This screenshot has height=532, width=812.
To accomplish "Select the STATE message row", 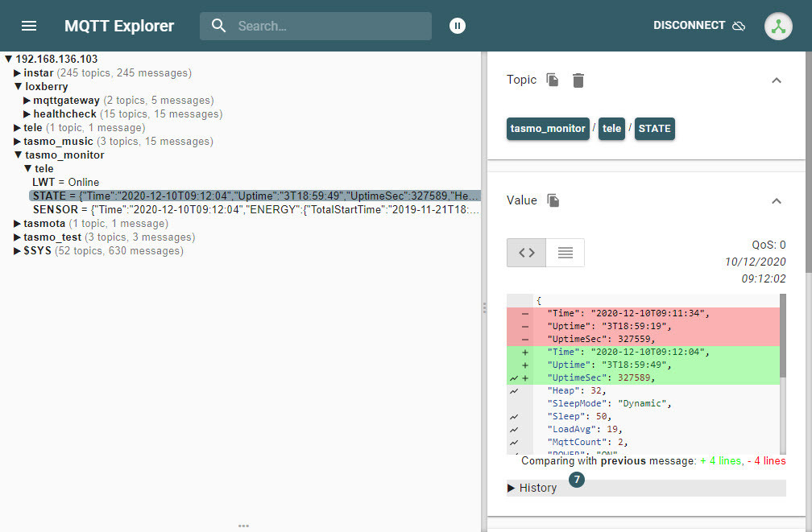I will (255, 196).
